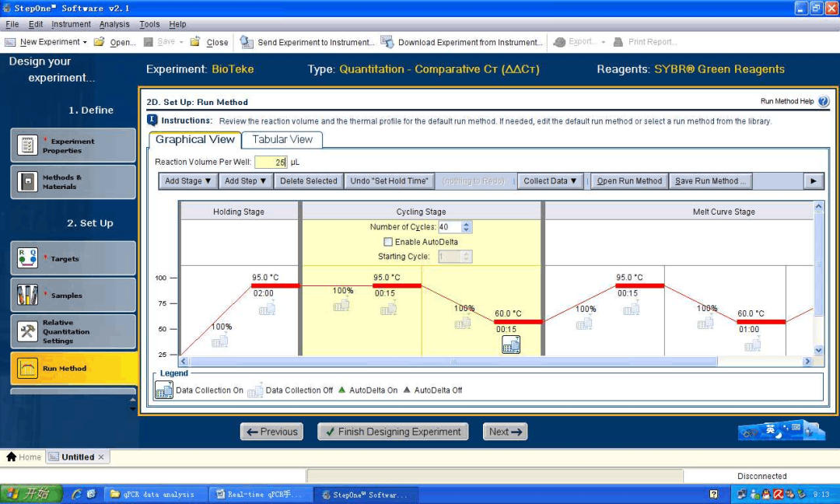This screenshot has width=840, height=504.
Task: Expand the Add Step dropdown
Action: click(x=246, y=181)
